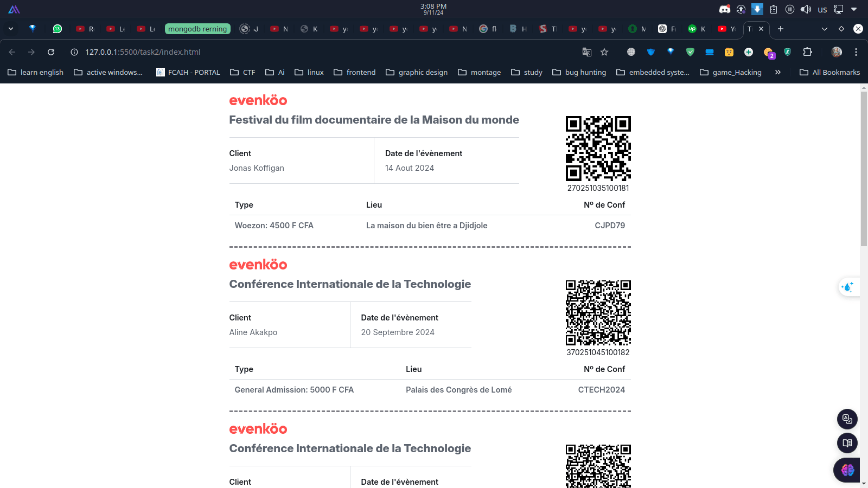Go back to the previous page
This screenshot has height=488, width=868.
pos(12,52)
